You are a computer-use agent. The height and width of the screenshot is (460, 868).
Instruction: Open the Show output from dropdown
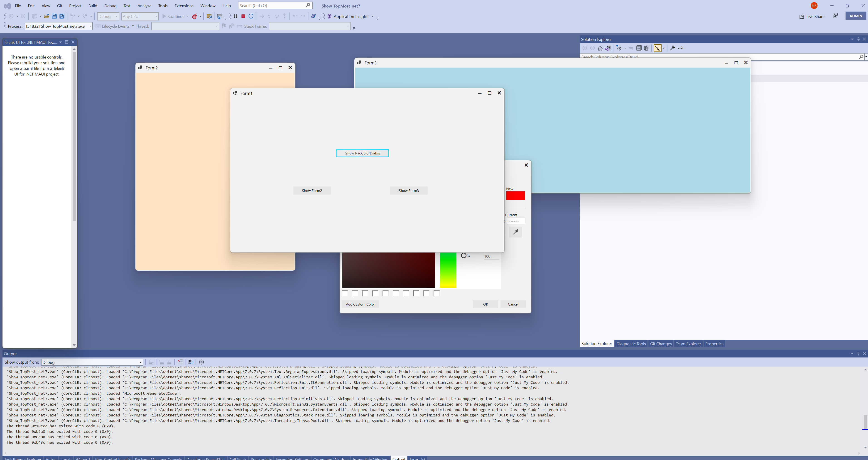(140, 362)
